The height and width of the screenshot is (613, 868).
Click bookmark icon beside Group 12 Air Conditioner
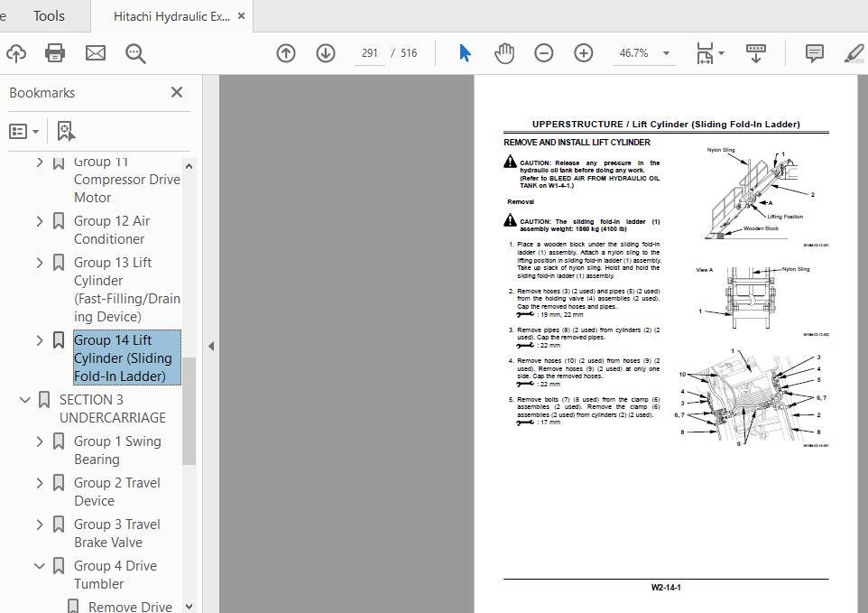tap(58, 221)
